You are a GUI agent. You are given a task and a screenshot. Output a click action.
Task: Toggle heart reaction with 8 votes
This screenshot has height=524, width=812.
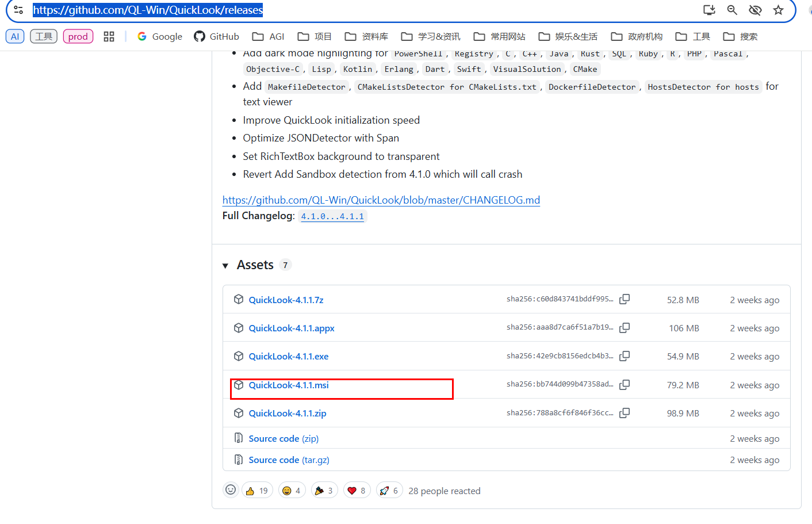coord(357,491)
